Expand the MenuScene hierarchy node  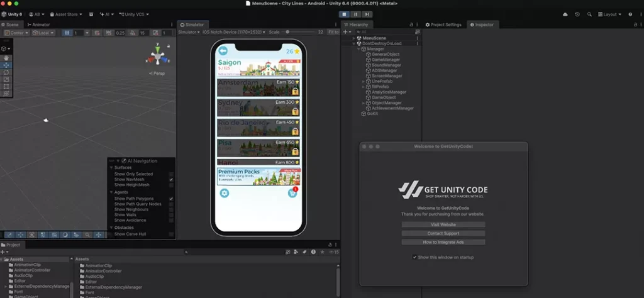tap(354, 38)
